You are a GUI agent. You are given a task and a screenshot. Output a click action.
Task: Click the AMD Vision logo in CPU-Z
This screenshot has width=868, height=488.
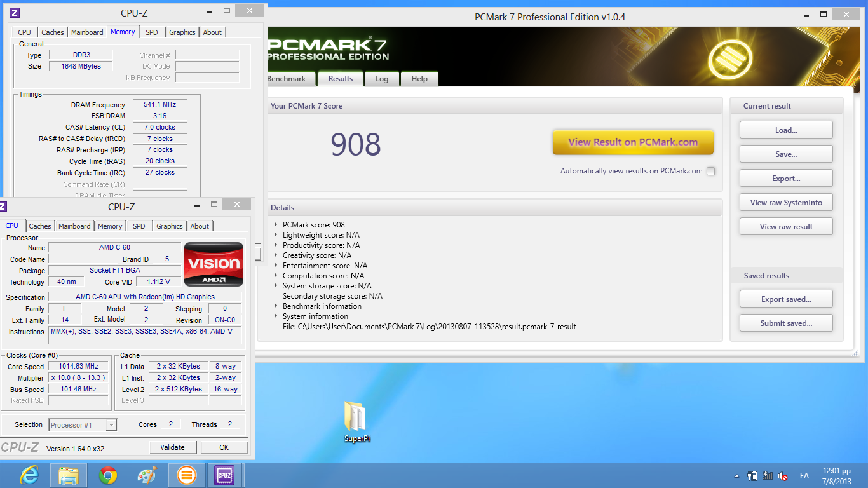pos(214,264)
